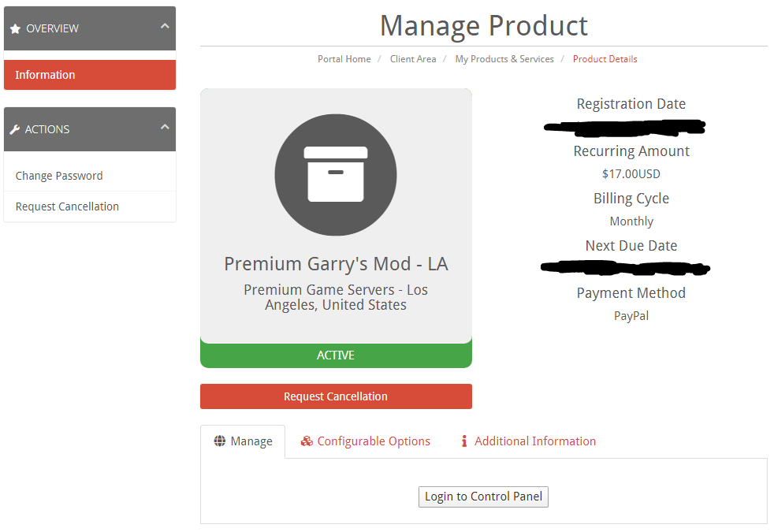Image resolution: width=774 pixels, height=532 pixels.
Task: Click the star icon in the Overview header
Action: (x=16, y=28)
